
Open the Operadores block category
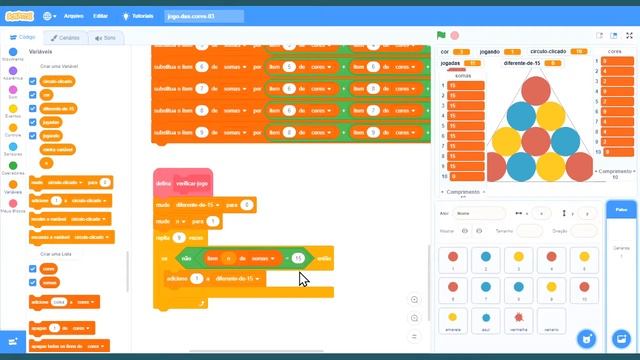[x=13, y=168]
